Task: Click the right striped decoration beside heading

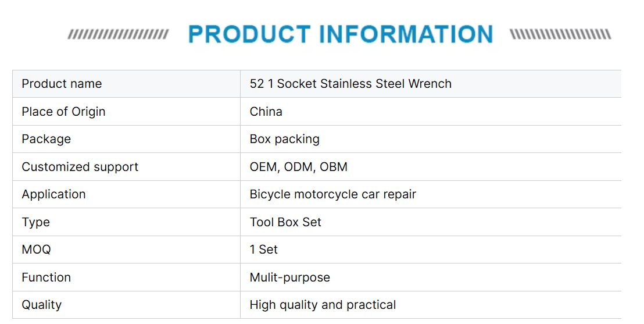Action: pos(560,34)
